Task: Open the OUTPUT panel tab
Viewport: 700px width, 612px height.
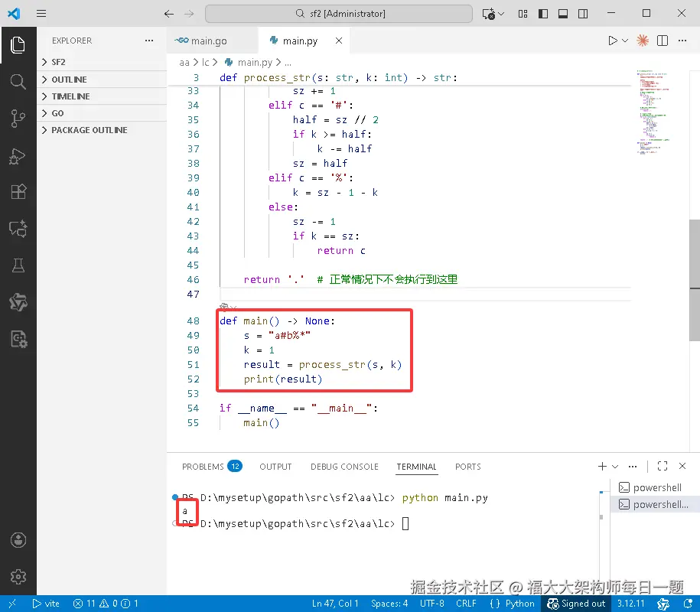Action: click(x=275, y=467)
